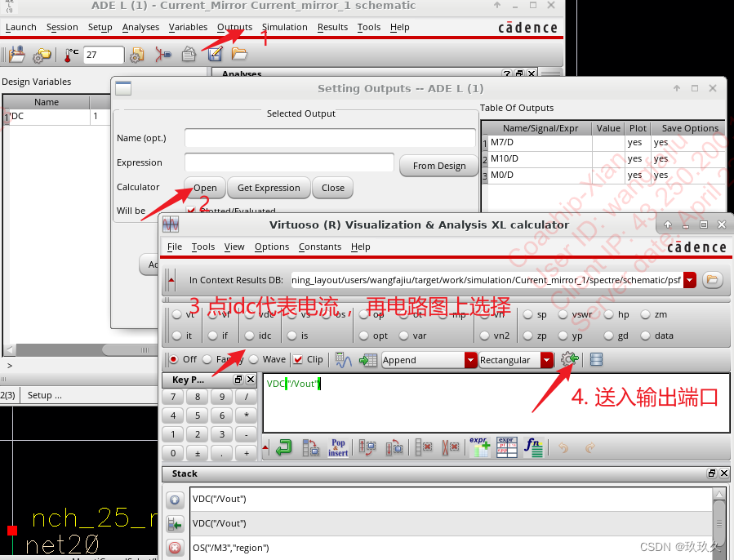Image resolution: width=734 pixels, height=560 pixels.
Task: Undock the Key P... keypad panel
Action: click(238, 380)
